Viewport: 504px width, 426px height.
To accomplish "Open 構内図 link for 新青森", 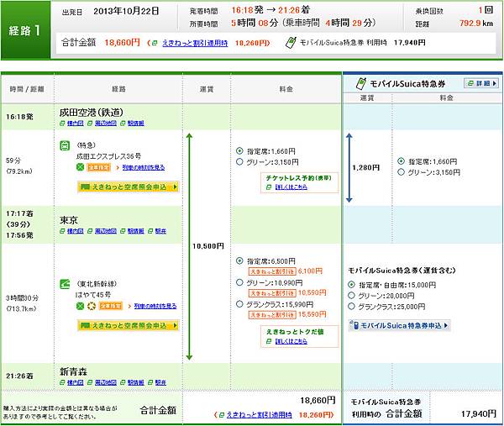I will (x=76, y=382).
